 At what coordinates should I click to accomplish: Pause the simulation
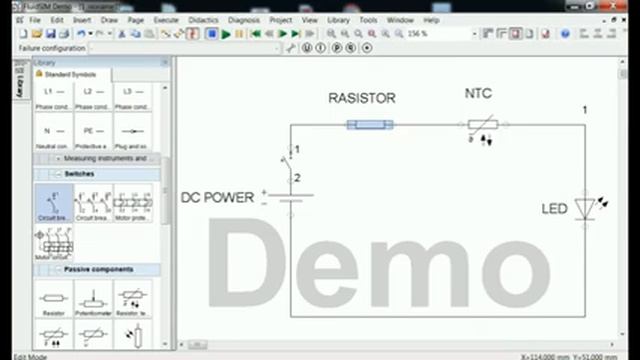click(239, 34)
